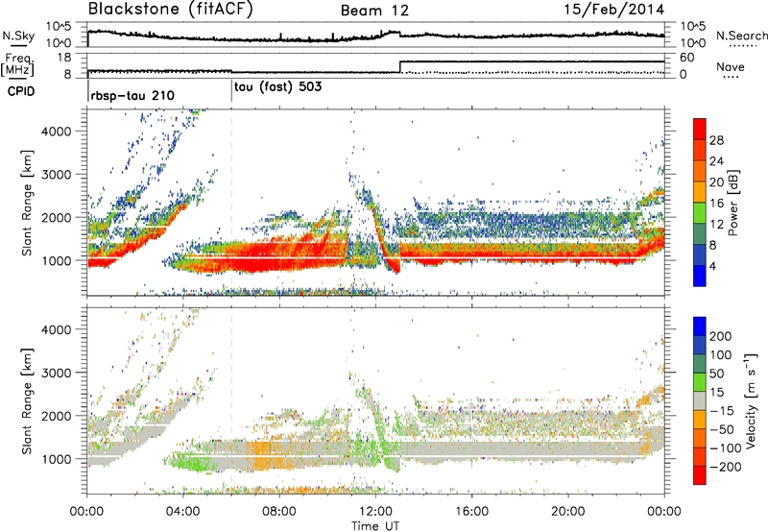The height and width of the screenshot is (532, 768).
Task: Click the 'Nave' legend label
Action: click(x=731, y=66)
